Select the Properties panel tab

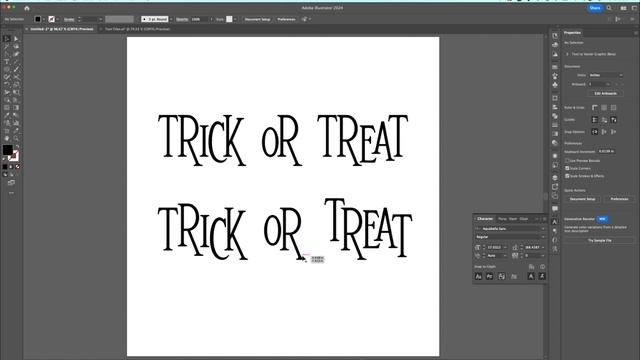(572, 33)
